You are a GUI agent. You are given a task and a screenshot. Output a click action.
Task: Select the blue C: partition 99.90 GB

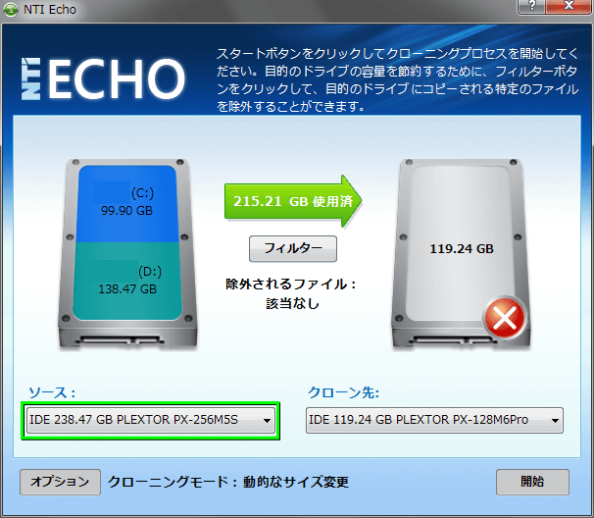(127, 204)
